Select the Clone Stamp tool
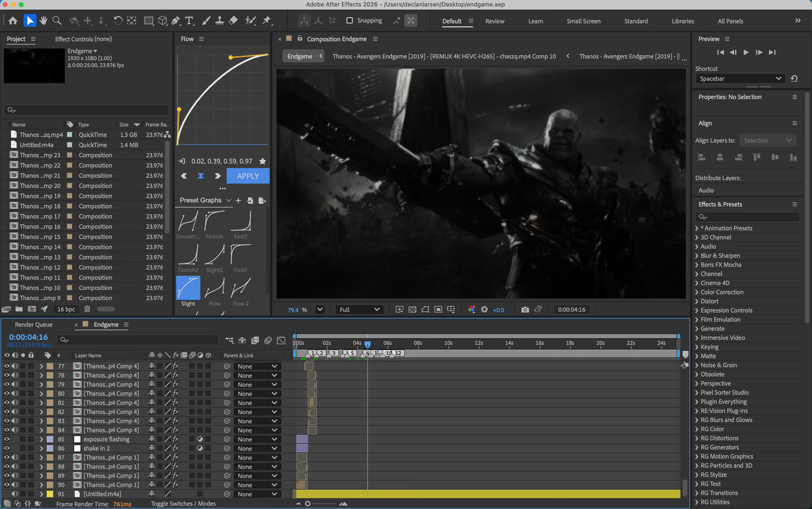The height and width of the screenshot is (509, 812). click(x=220, y=20)
